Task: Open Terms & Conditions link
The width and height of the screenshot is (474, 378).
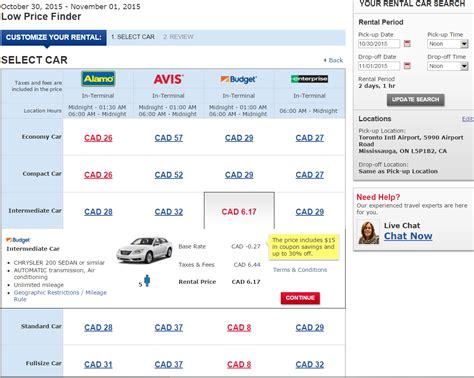Action: coord(300,270)
